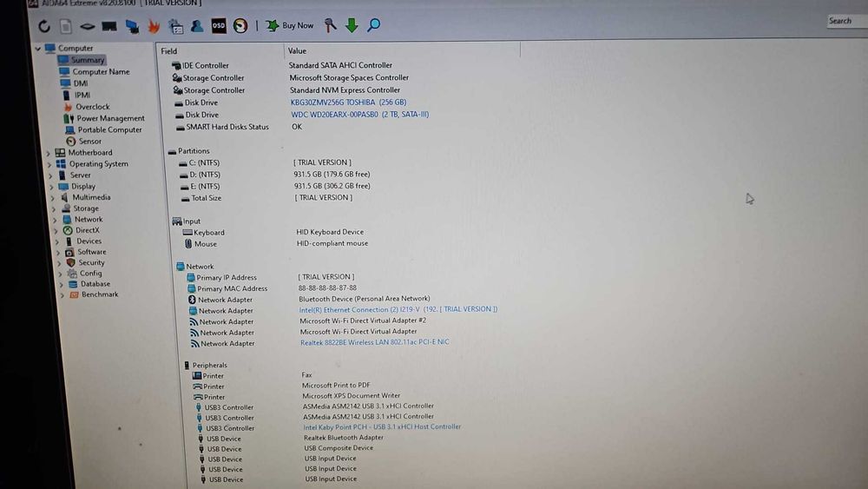Open the Intel Kaby Point PCH USB link

(382, 427)
